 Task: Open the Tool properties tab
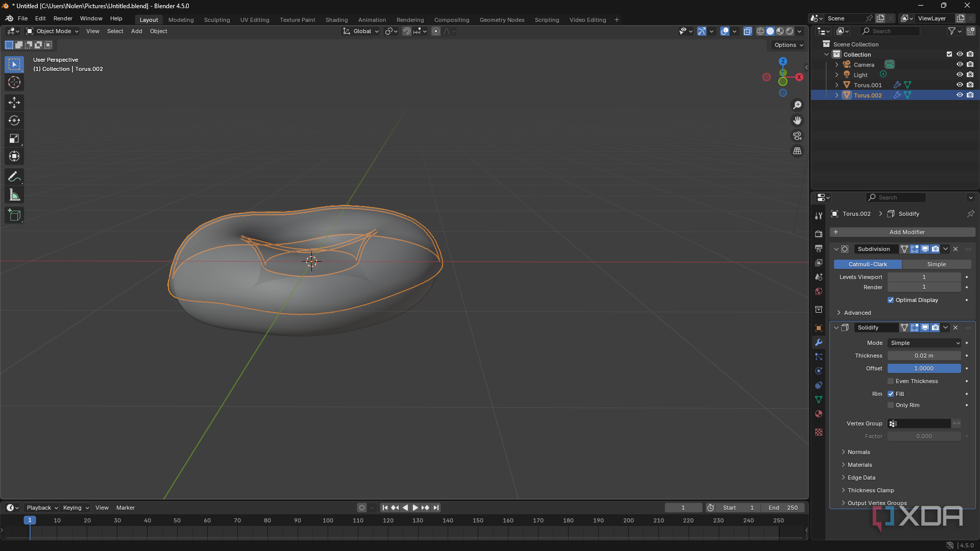point(819,216)
